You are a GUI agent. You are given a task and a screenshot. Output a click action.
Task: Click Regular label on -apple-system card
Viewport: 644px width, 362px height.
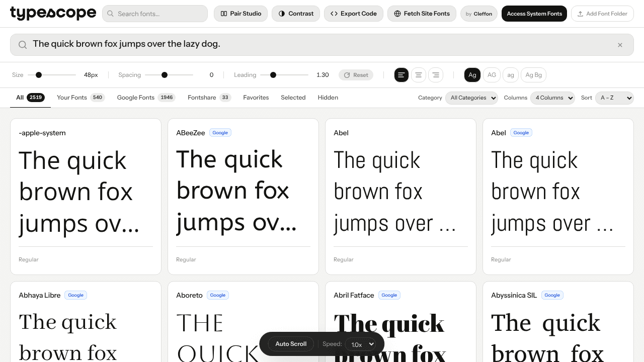(29, 259)
